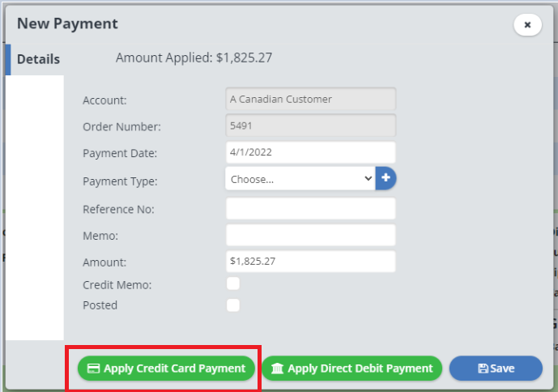Click the Posted label text
Screen dimensions: 558x392
pos(100,305)
